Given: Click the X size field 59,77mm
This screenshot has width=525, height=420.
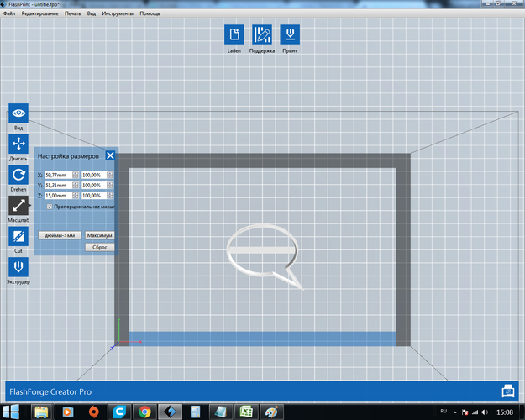Looking at the screenshot, I should tap(59, 175).
